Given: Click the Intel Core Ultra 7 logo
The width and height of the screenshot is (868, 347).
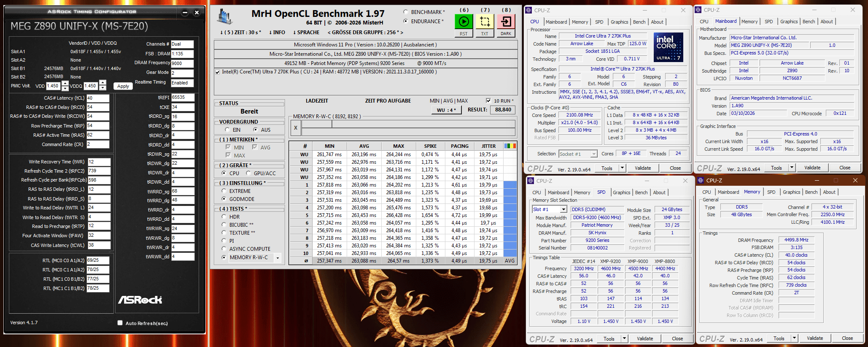Looking at the screenshot, I should point(668,47).
